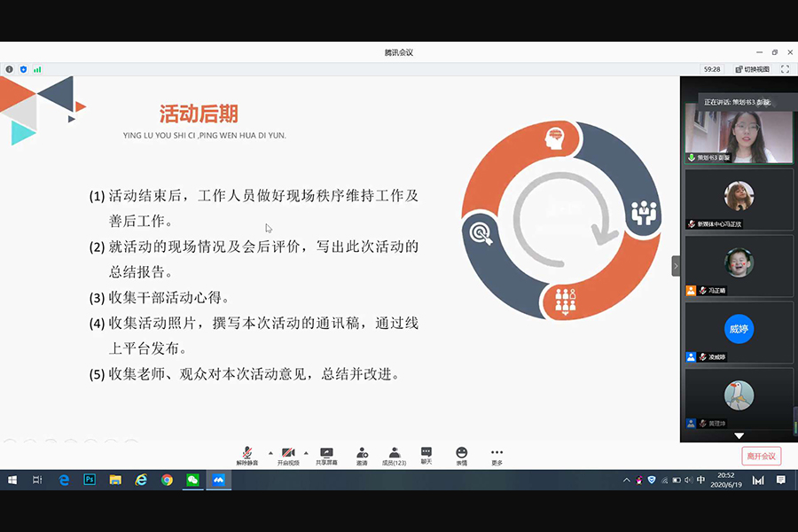Open the share screen (共享屏幕) tool
This screenshot has width=798, height=532.
tap(326, 455)
